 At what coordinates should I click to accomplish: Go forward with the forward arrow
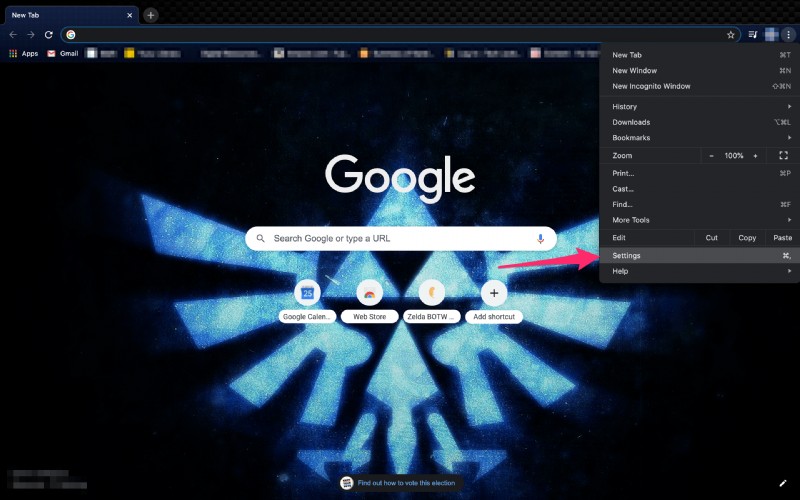click(31, 35)
